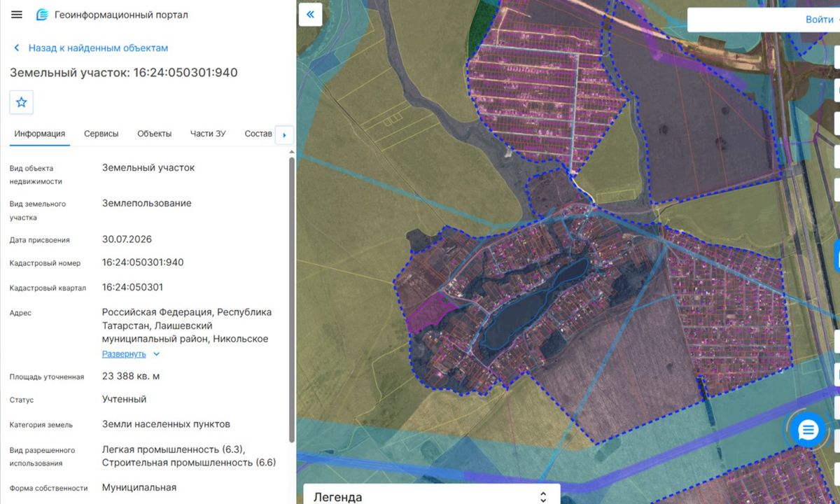Click the Вид разрешенного использования label
This screenshot has width=840, height=504.
click(42, 456)
